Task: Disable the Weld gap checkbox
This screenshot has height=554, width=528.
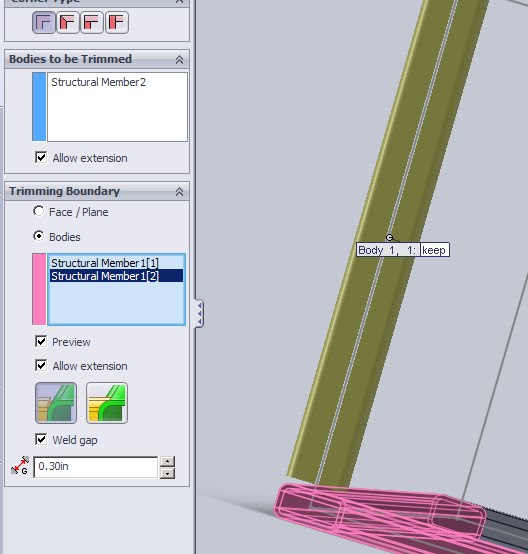Action: [x=41, y=440]
